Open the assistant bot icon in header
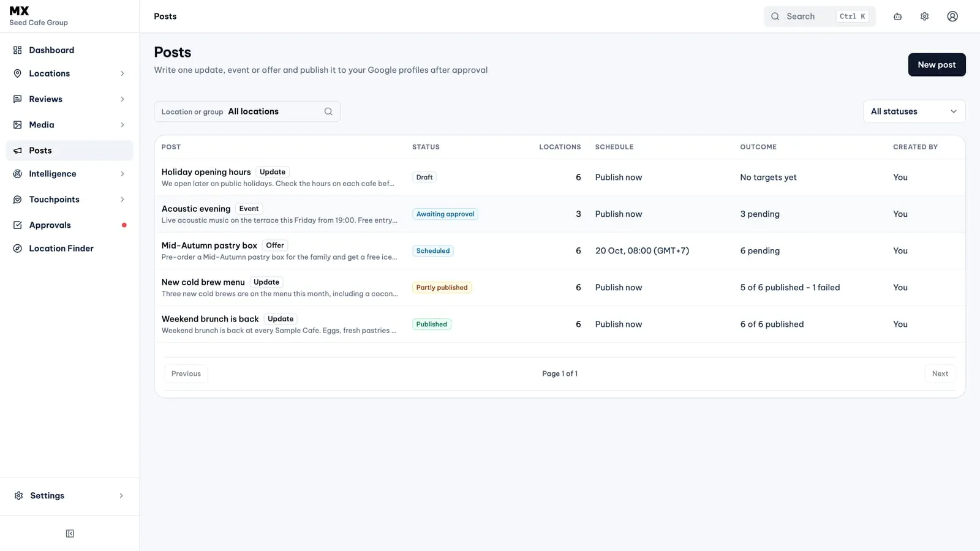980x551 pixels. pyautogui.click(x=897, y=17)
